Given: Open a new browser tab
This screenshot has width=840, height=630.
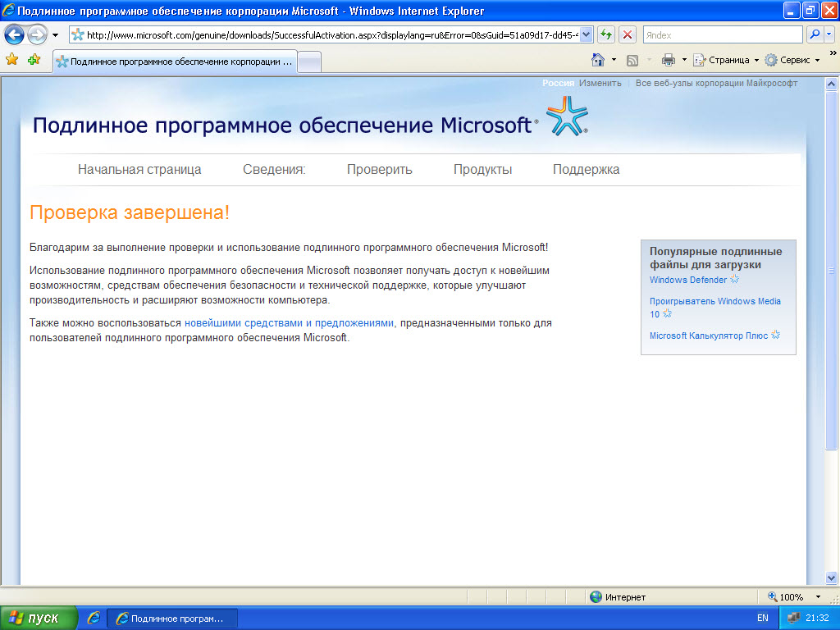Looking at the screenshot, I should tap(309, 61).
